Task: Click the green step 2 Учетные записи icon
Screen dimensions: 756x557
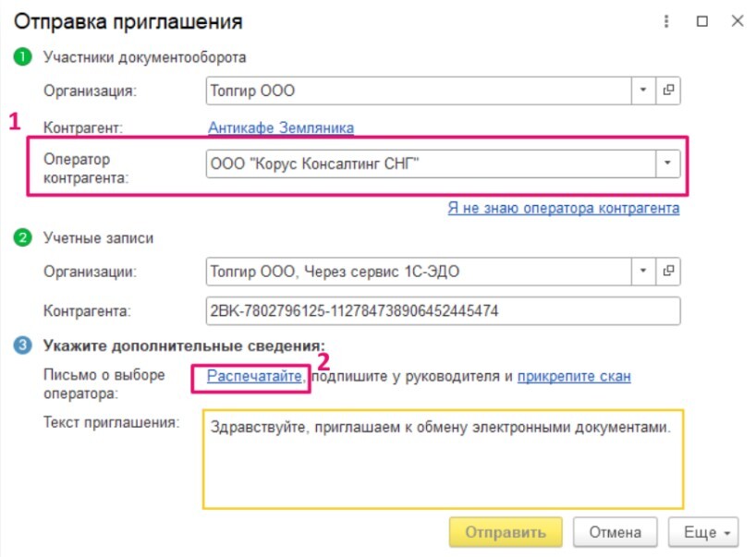Action: pyautogui.click(x=21, y=238)
